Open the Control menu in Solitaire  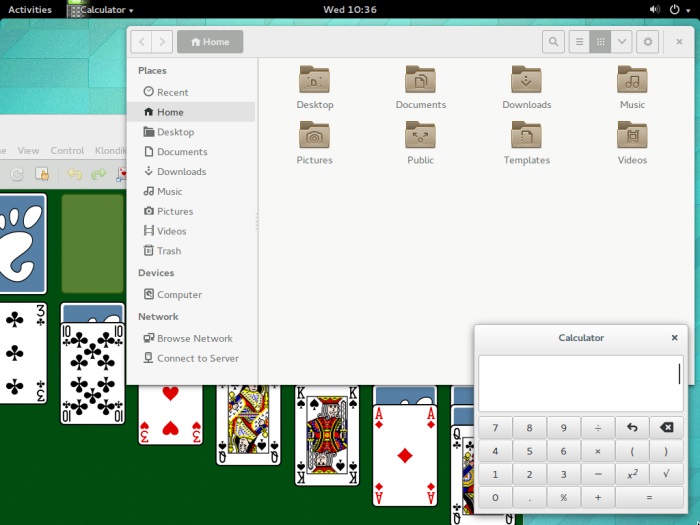[x=67, y=150]
